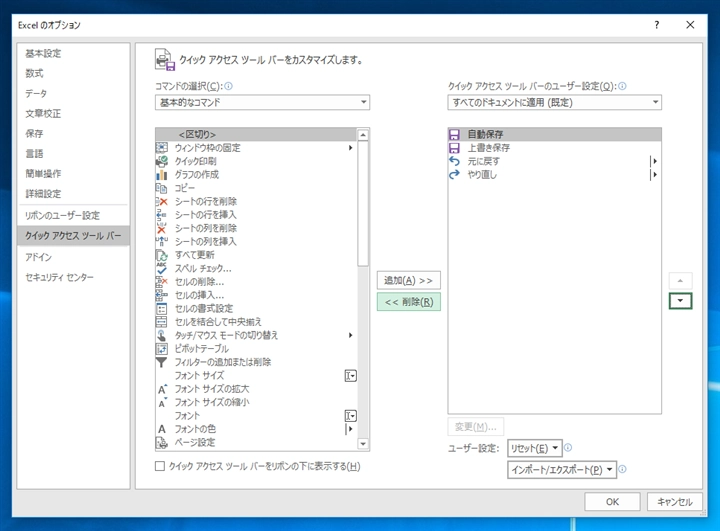The image size is (720, 531).
Task: Select the シートの行を削除 icon
Action: pos(162,201)
